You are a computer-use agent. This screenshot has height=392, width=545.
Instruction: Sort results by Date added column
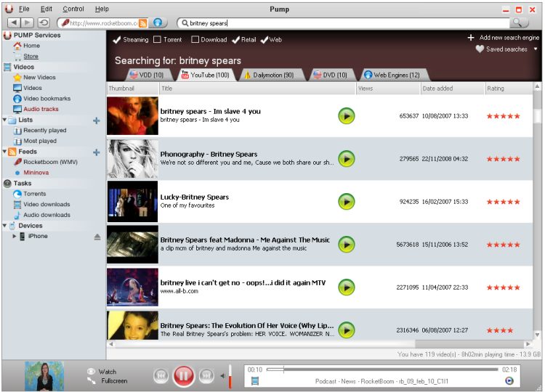(x=453, y=89)
